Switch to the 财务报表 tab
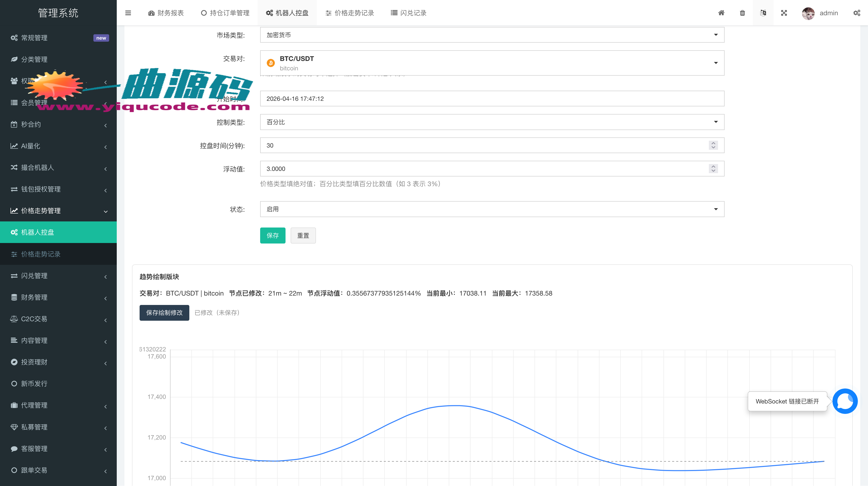This screenshot has height=486, width=868. 166,13
